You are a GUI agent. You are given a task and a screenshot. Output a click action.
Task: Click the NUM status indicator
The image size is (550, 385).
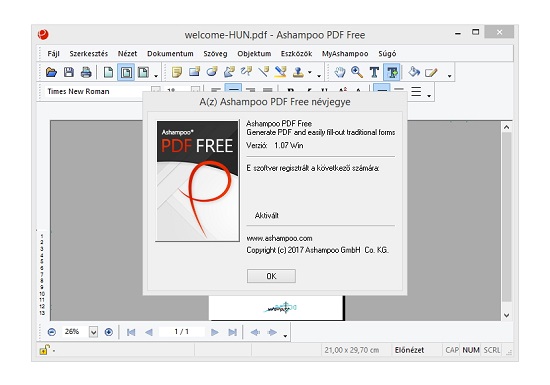pyautogui.click(x=471, y=350)
